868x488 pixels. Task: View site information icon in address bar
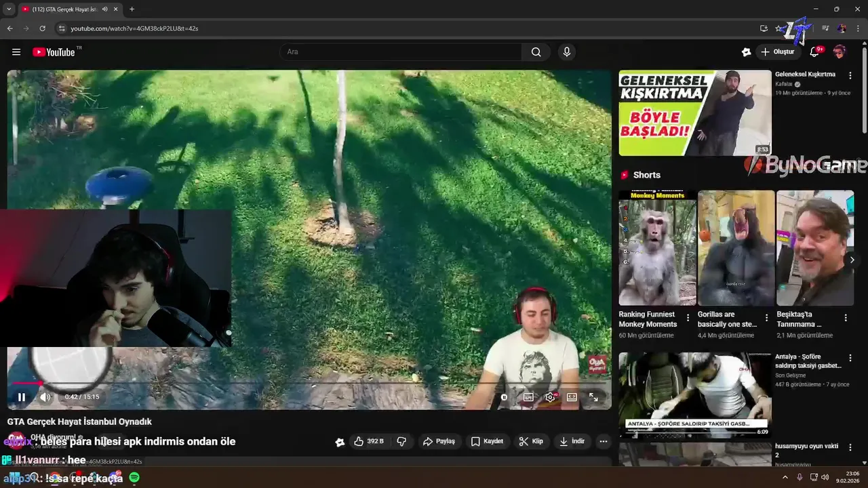(x=62, y=28)
